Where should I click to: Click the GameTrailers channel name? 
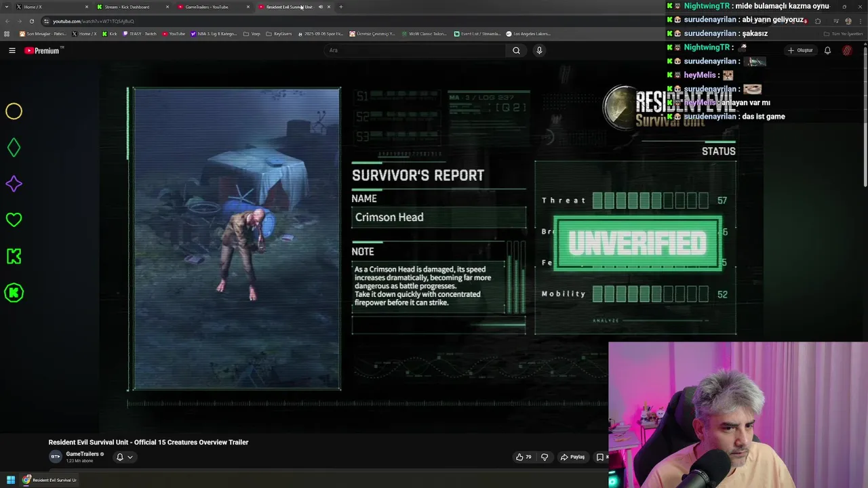coord(82,454)
